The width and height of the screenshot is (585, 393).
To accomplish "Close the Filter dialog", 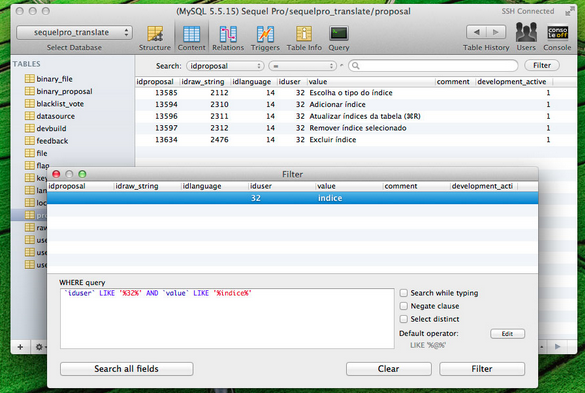I will [x=56, y=174].
